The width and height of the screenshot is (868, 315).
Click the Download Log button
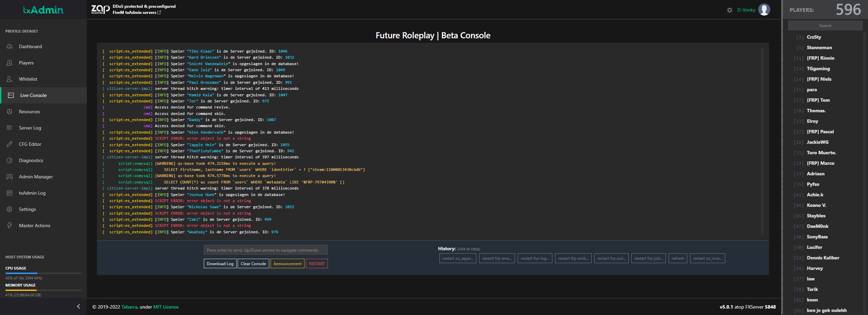tap(220, 264)
